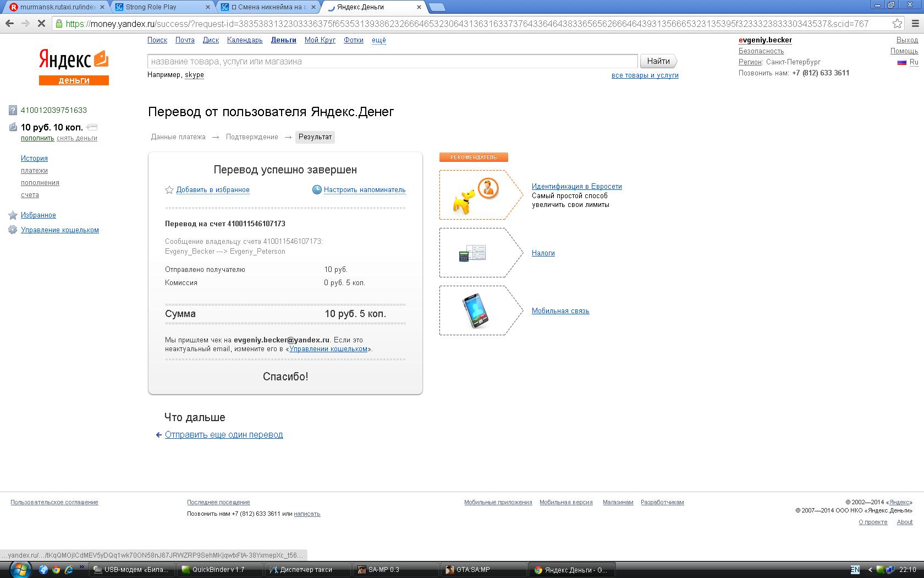924x578 pixels.
Task: Open Идентификация в Евросети link
Action: (577, 187)
